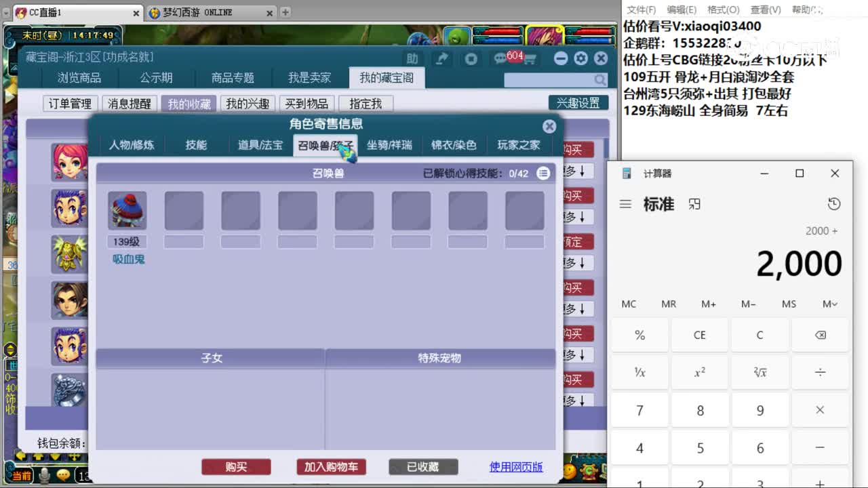Viewport: 868px width, 488px height.
Task: Select the 吸血鬼 summon pet icon
Action: click(127, 210)
